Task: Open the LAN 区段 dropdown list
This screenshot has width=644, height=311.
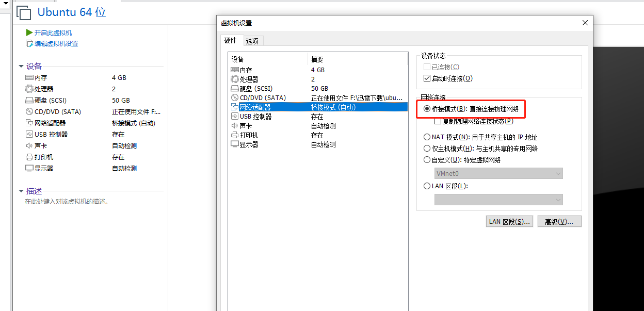Action: pyautogui.click(x=498, y=200)
